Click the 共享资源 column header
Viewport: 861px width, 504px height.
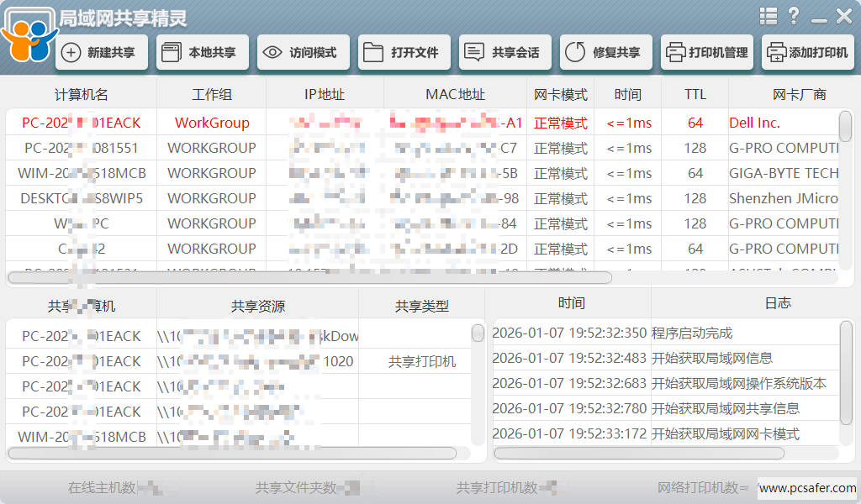tap(257, 306)
